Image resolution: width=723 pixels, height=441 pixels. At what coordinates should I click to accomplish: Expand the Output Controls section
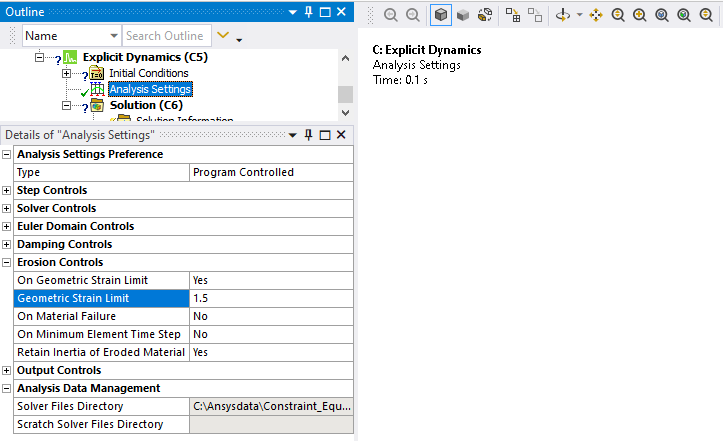pyautogui.click(x=6, y=370)
